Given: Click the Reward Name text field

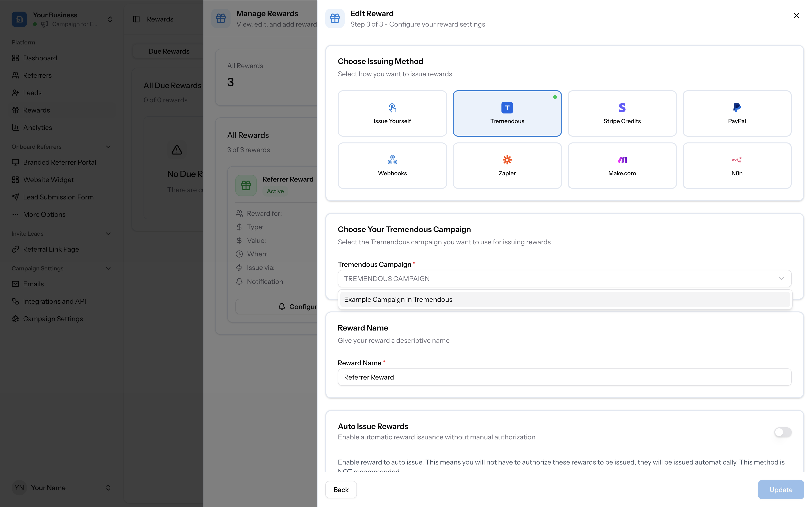Looking at the screenshot, I should 564,377.
